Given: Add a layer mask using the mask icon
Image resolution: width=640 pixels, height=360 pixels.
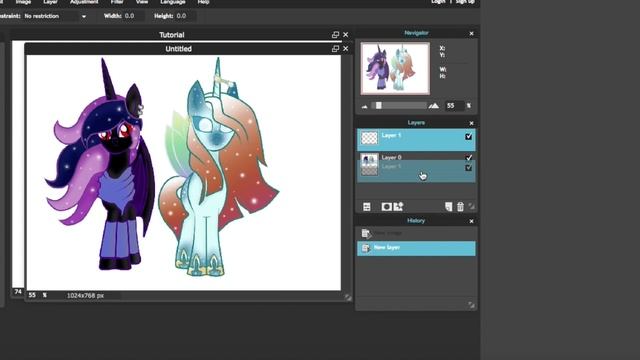Looking at the screenshot, I should click(386, 207).
